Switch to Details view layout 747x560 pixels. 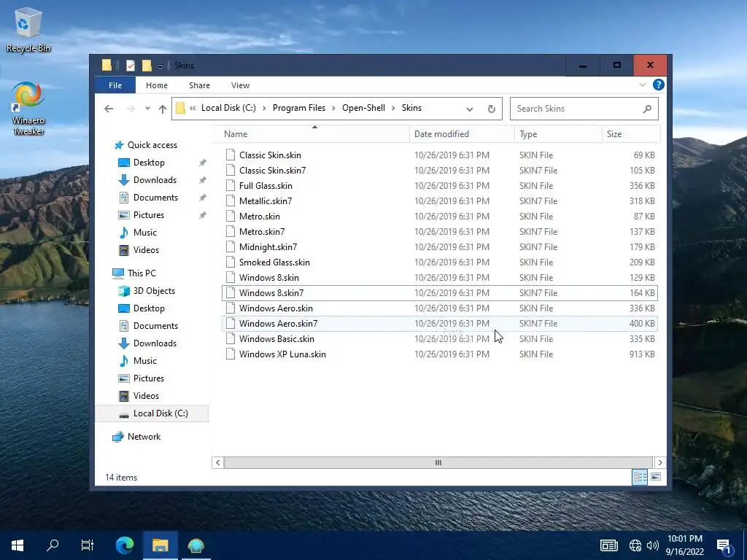tap(640, 477)
